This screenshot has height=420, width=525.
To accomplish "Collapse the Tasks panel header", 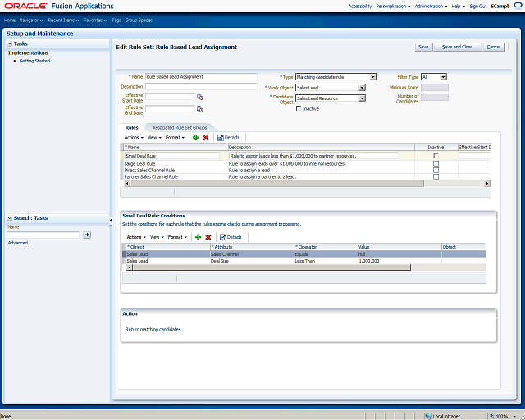I will click(10, 43).
